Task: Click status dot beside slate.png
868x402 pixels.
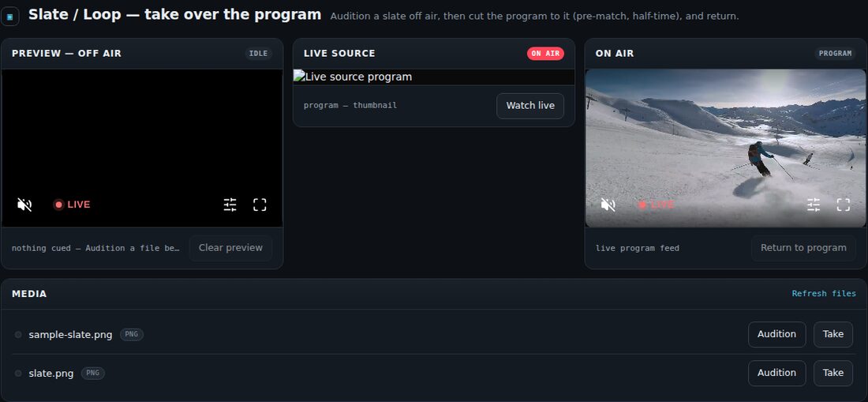Action: (18, 374)
